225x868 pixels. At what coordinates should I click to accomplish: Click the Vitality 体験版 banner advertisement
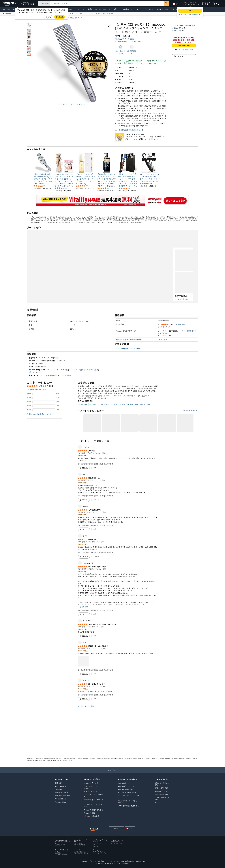112,200
